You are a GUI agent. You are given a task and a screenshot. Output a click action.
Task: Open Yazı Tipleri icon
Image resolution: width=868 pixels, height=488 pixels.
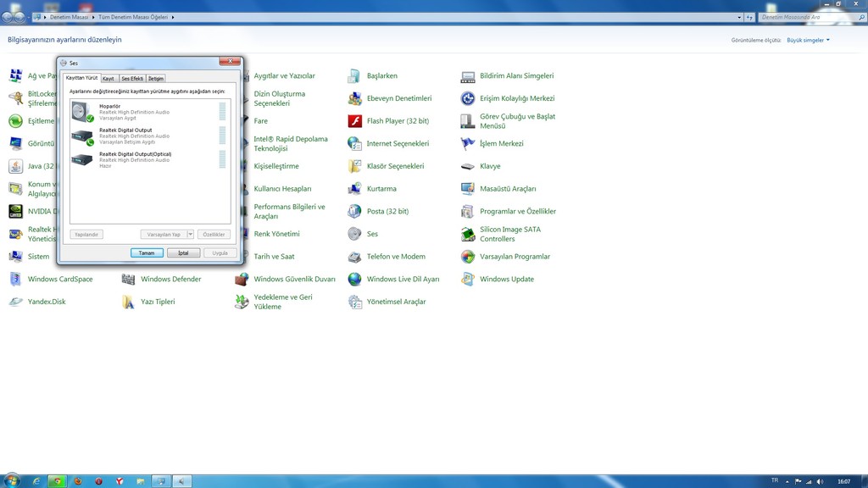click(x=129, y=302)
